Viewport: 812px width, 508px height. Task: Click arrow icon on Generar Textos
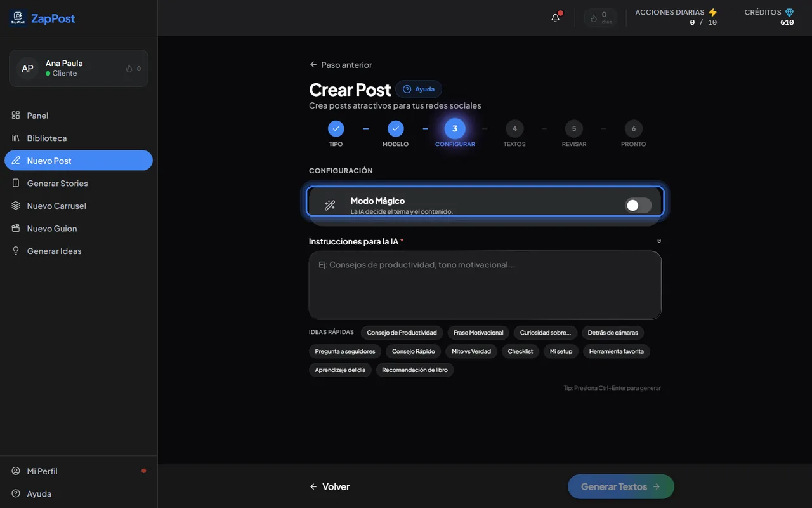(x=657, y=486)
